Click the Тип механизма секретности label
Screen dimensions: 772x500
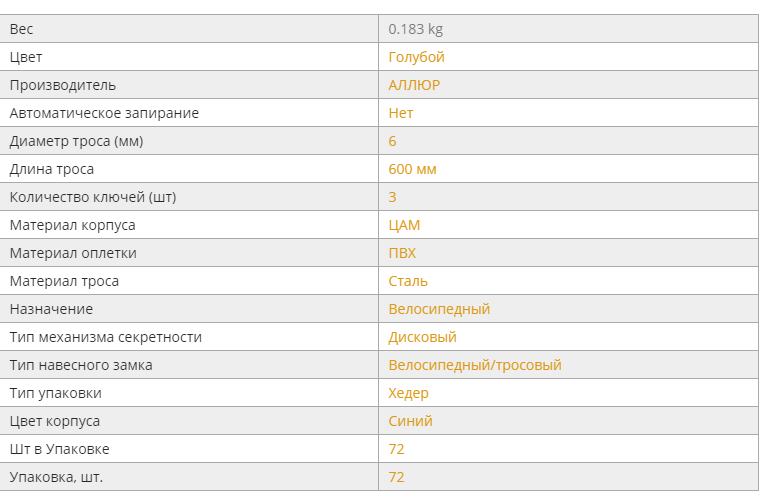click(105, 337)
